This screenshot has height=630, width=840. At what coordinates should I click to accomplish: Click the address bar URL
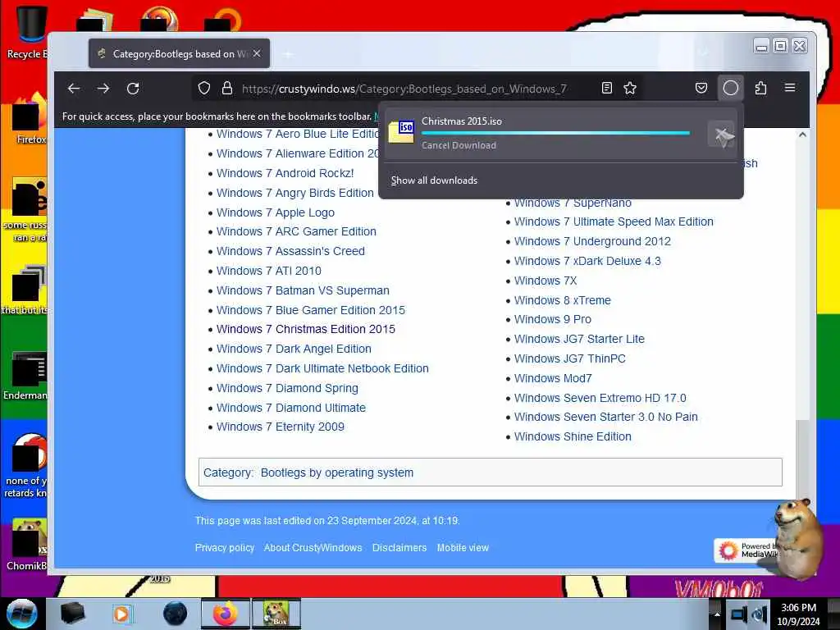click(x=404, y=89)
